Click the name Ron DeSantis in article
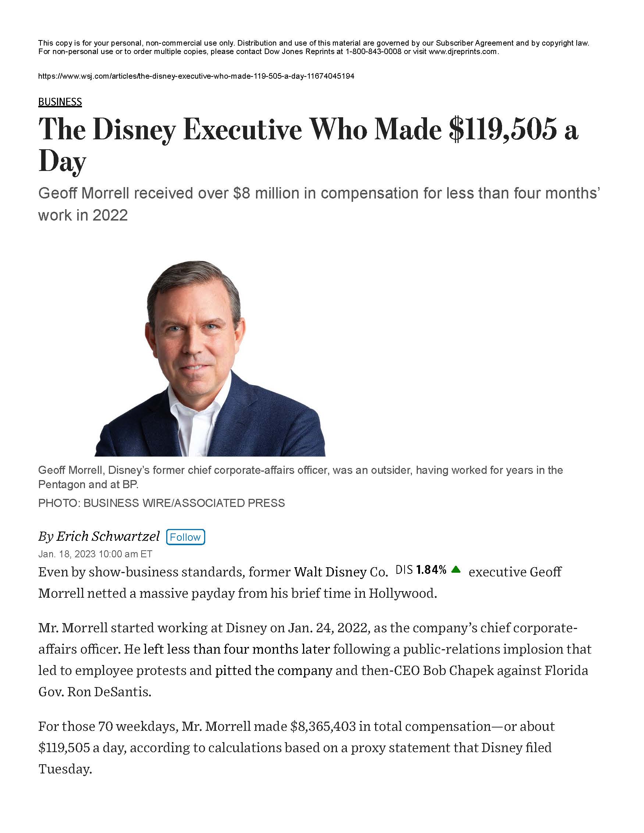The height and width of the screenshot is (833, 644). (109, 692)
